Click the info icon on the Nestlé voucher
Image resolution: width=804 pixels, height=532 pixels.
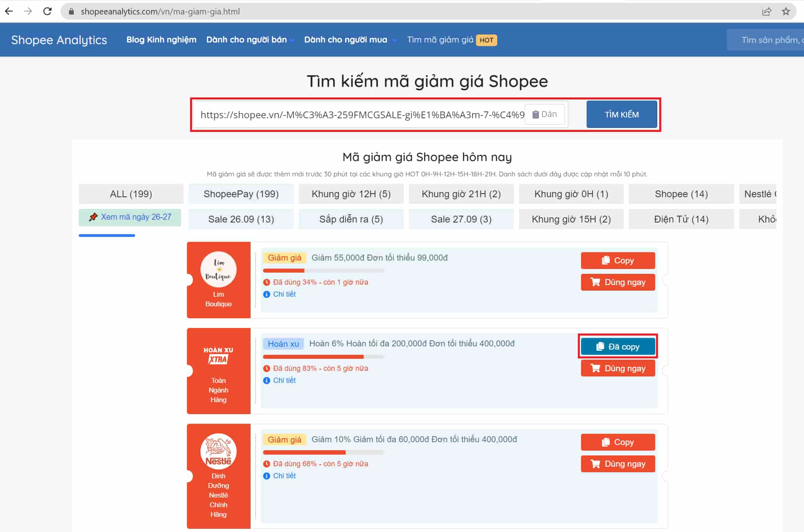pyautogui.click(x=267, y=476)
